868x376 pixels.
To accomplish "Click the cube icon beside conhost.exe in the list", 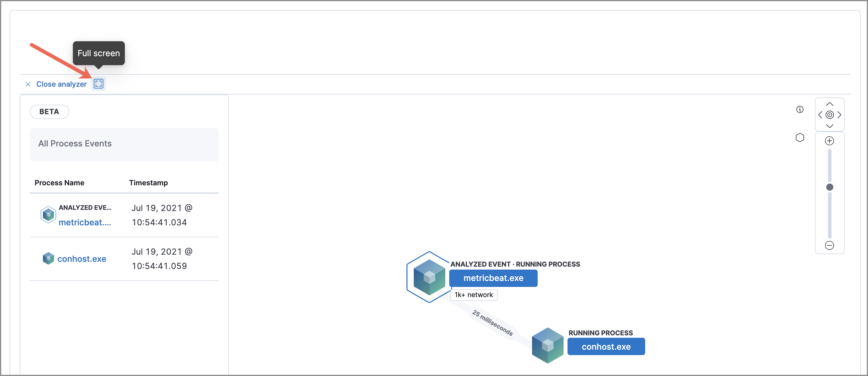I will pos(48,258).
